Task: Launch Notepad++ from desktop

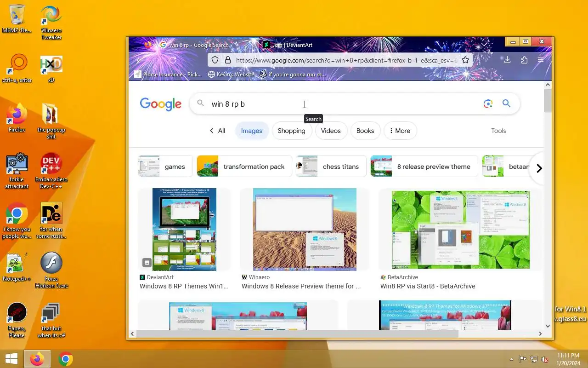Action: point(17,268)
